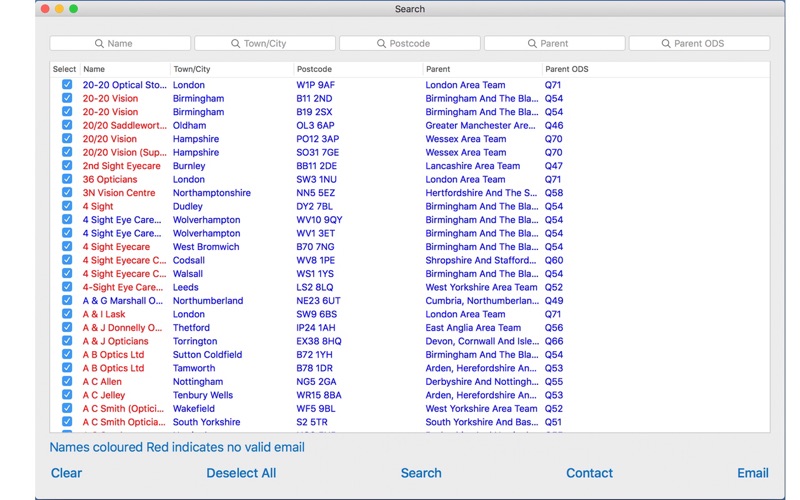This screenshot has height=500, width=800.
Task: Click the Town/City search field
Action: pyautogui.click(x=265, y=43)
